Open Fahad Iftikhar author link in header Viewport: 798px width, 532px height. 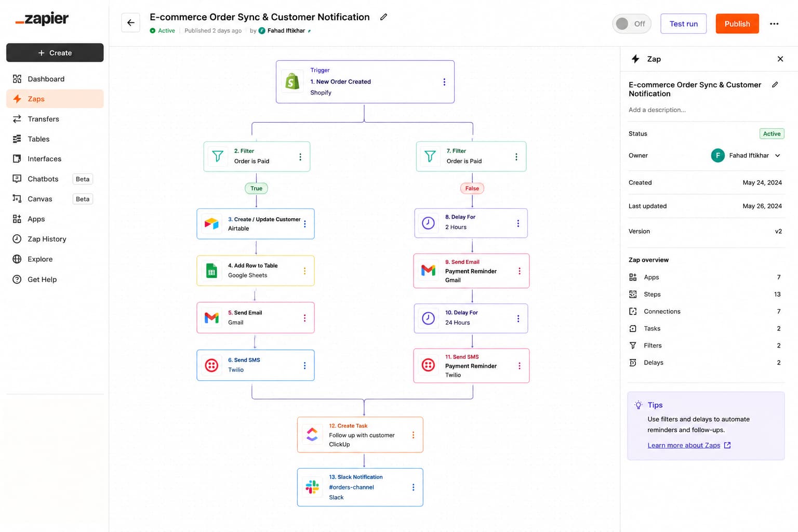[286, 31]
